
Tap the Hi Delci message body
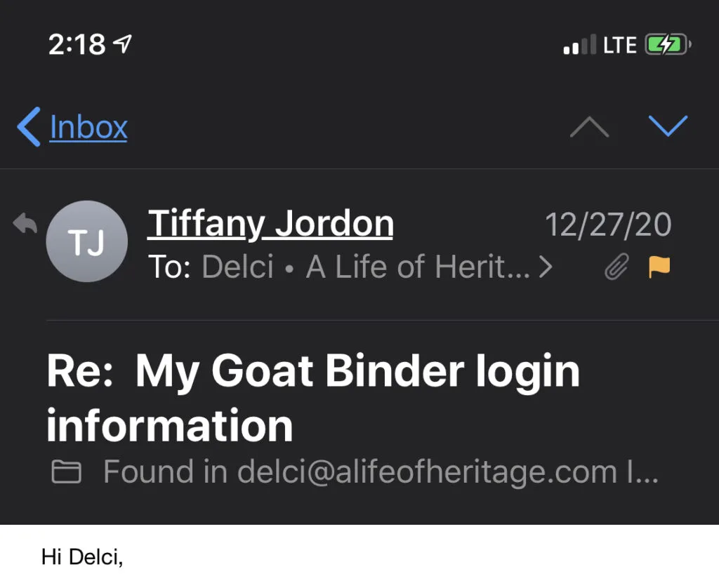82,557
